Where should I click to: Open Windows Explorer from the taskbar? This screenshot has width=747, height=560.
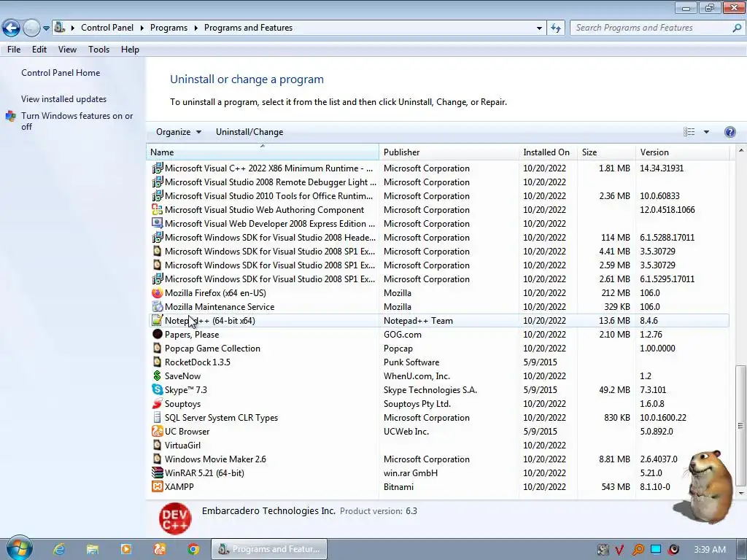pyautogui.click(x=93, y=549)
